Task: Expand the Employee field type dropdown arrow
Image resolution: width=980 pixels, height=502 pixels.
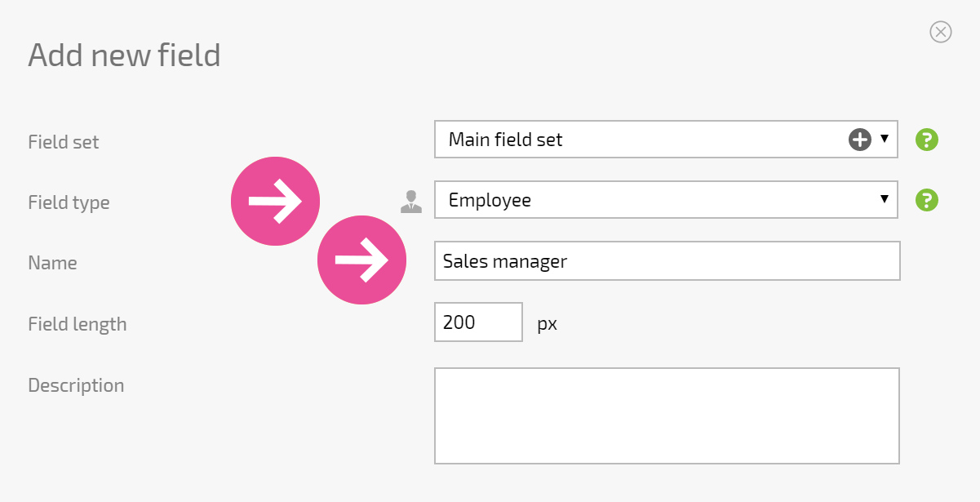Action: [x=885, y=200]
